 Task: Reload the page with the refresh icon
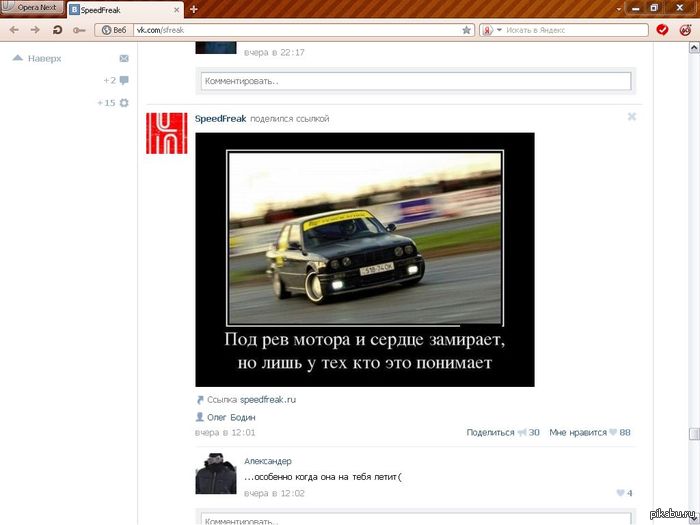pyautogui.click(x=57, y=30)
